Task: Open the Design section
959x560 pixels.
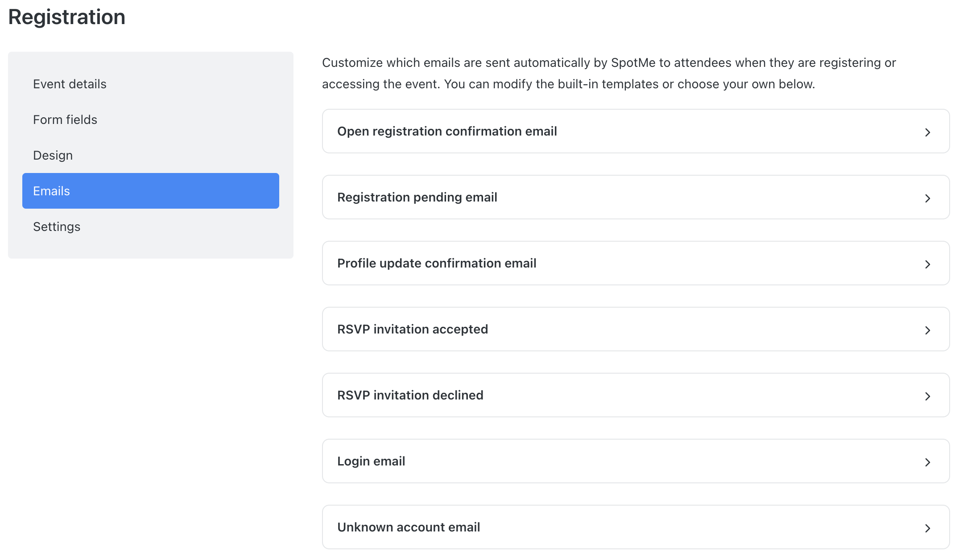Action: [x=53, y=155]
